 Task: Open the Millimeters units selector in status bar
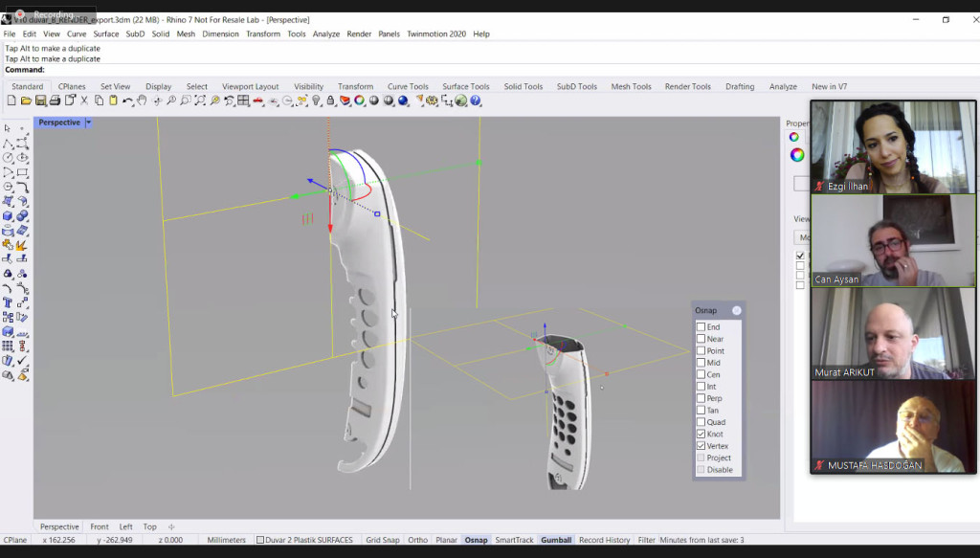(x=227, y=541)
